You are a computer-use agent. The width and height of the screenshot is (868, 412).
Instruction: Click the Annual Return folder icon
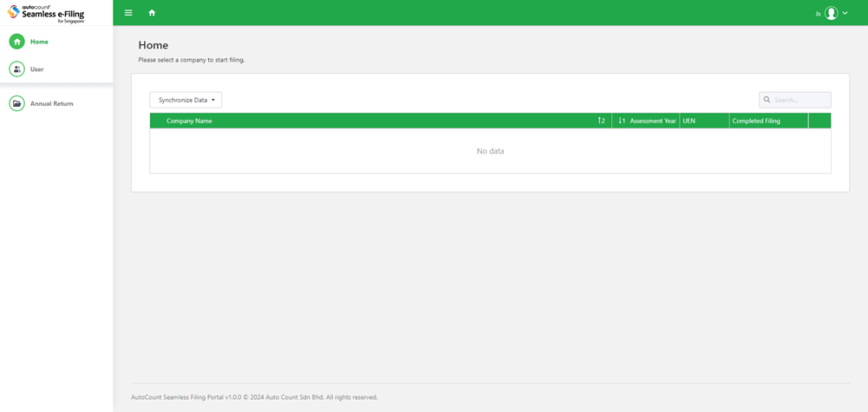(17, 103)
